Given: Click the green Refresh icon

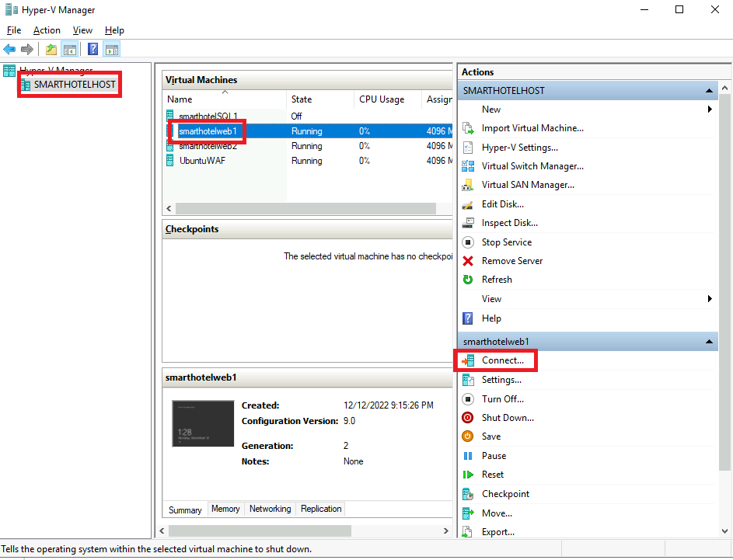Looking at the screenshot, I should pyautogui.click(x=467, y=280).
